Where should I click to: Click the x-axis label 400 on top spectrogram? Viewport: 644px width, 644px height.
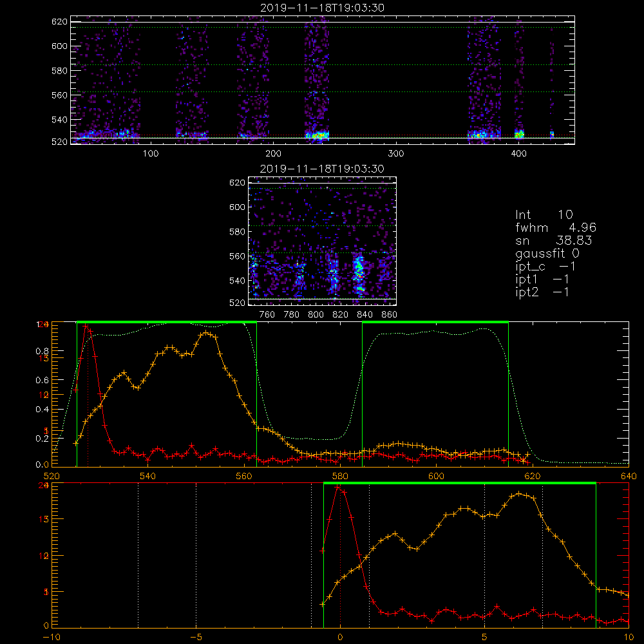518,153
